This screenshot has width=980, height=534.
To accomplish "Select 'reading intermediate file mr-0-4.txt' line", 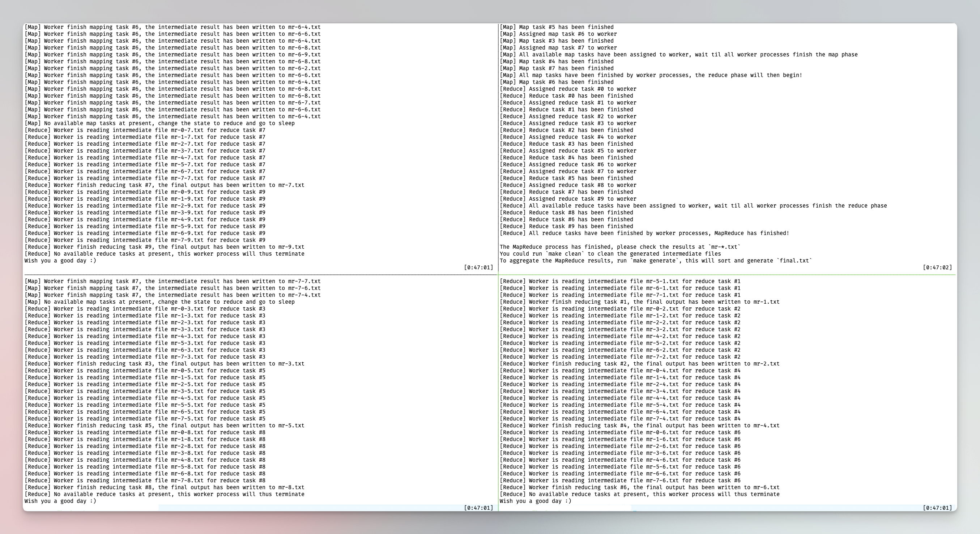I will (620, 371).
